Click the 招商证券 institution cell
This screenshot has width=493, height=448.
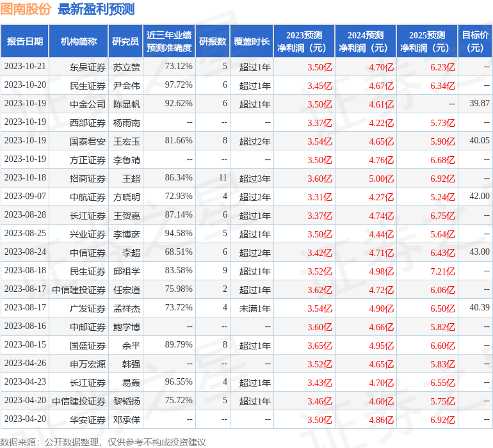(x=88, y=179)
